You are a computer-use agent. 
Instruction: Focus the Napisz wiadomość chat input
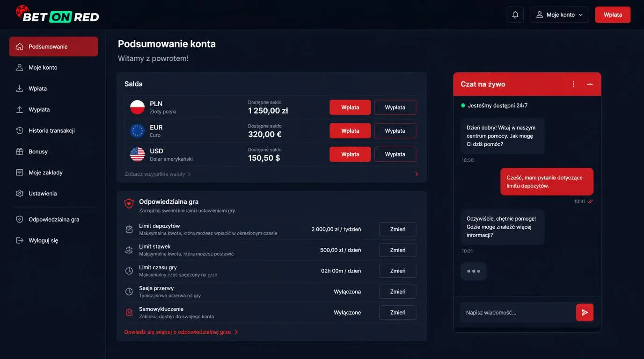[518, 312]
